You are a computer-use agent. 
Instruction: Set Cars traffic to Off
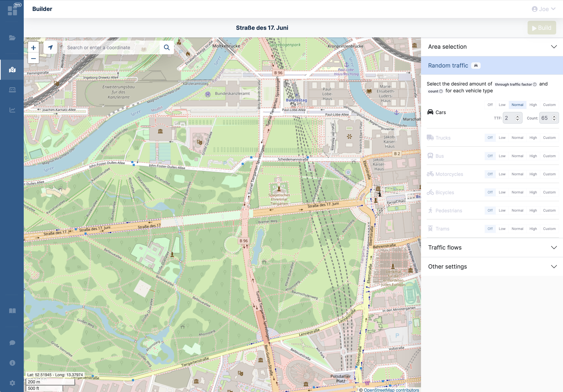[490, 105]
